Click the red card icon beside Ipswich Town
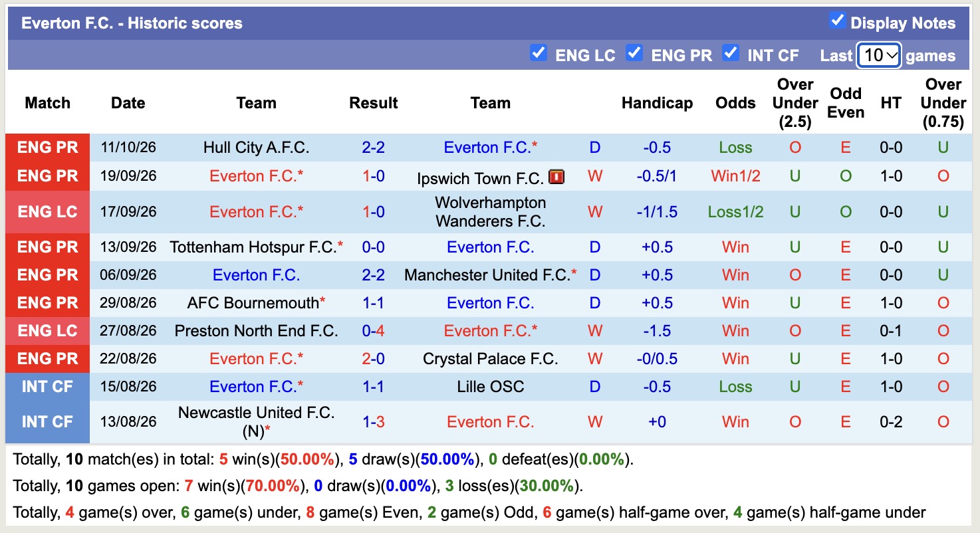The image size is (980, 533). pyautogui.click(x=556, y=177)
